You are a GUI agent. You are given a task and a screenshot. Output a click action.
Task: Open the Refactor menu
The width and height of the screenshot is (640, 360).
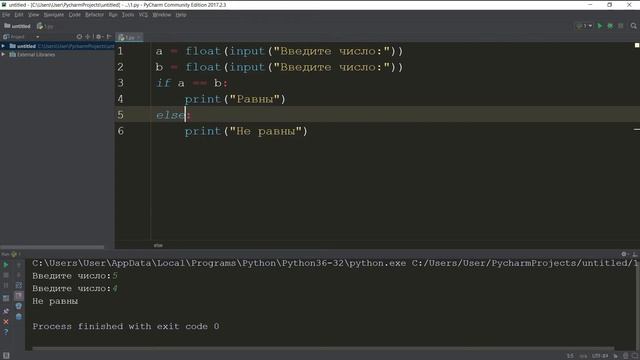[94, 15]
